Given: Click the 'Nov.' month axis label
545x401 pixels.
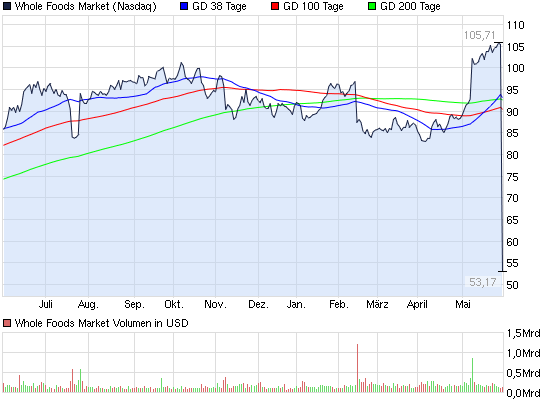Looking at the screenshot, I should coord(215,304).
